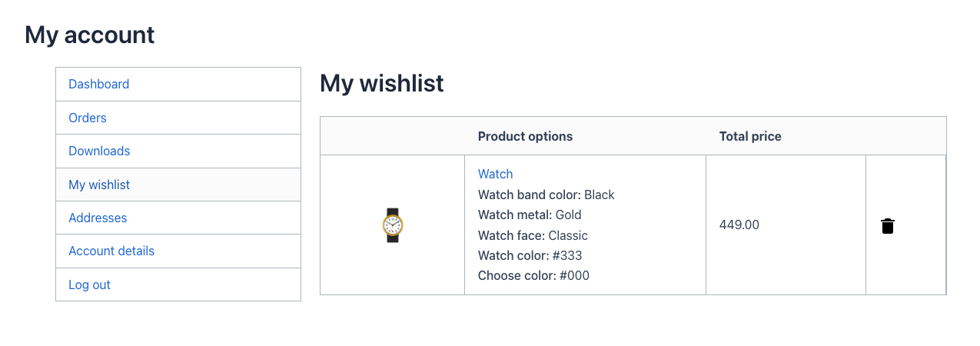
Task: Open the Watch product link
Action: point(495,175)
